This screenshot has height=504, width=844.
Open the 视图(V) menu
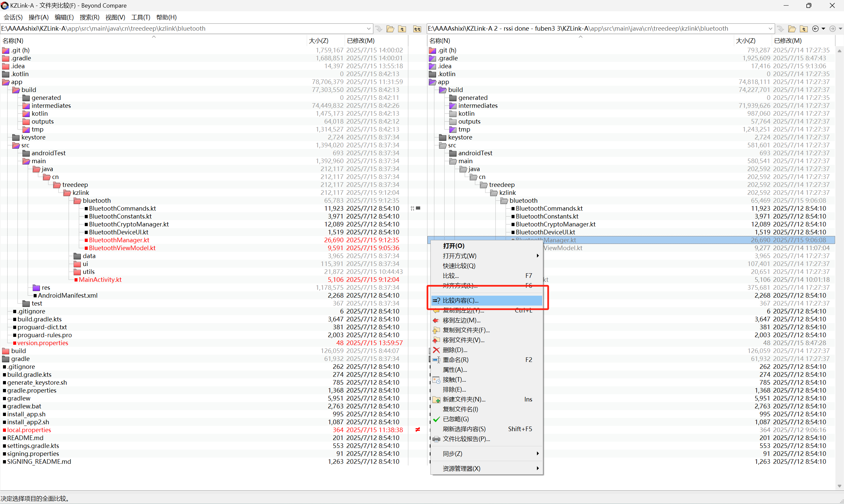point(115,17)
